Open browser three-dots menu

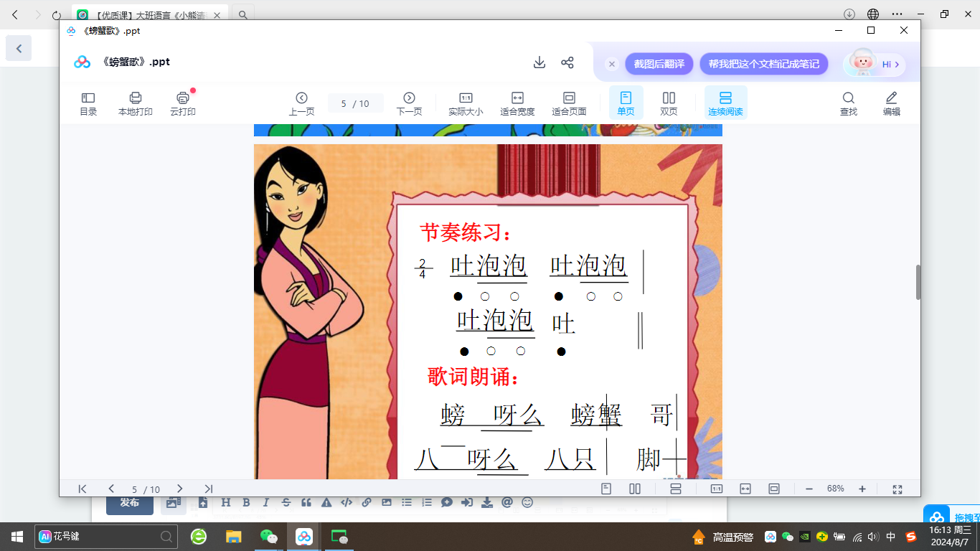click(897, 14)
